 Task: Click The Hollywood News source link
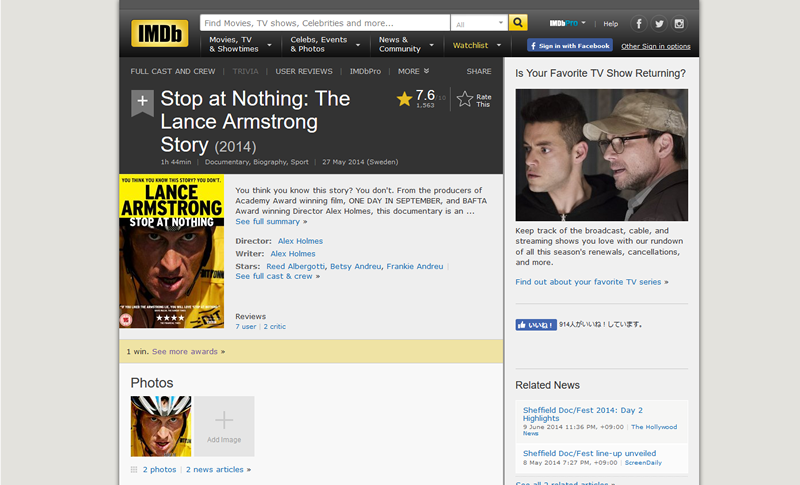(654, 427)
